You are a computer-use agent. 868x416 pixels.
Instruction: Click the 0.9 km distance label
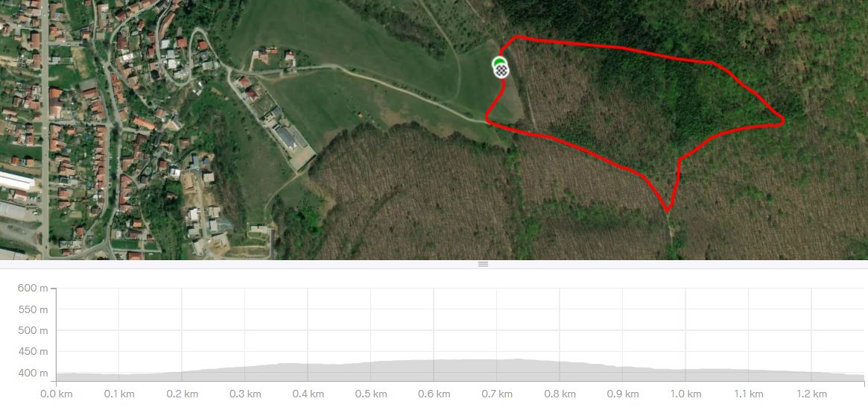tap(623, 394)
